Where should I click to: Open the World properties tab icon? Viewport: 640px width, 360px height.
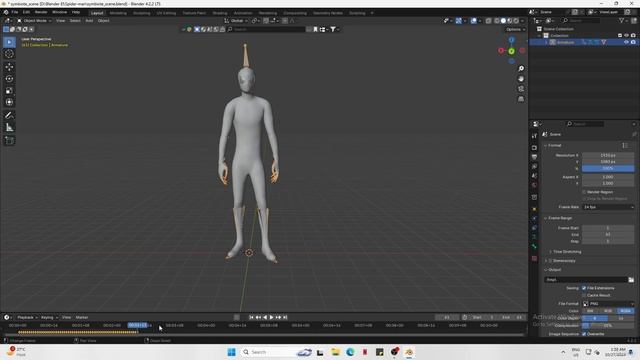(534, 185)
